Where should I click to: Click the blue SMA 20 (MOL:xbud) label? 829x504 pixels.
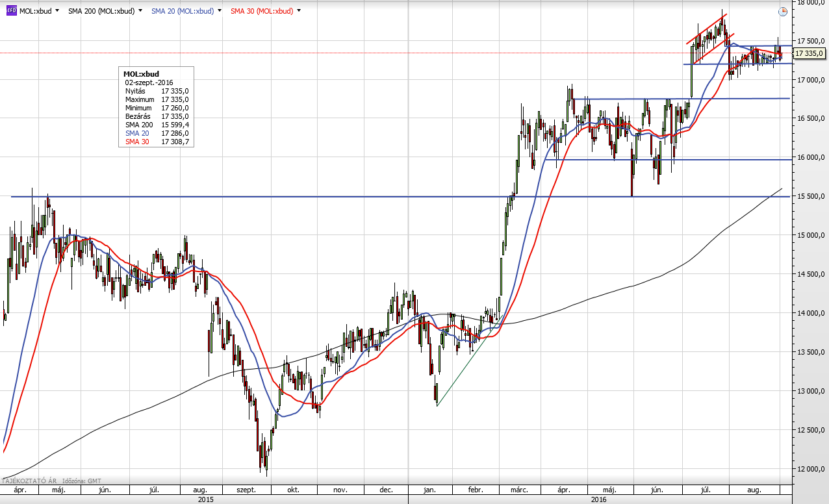[184, 11]
